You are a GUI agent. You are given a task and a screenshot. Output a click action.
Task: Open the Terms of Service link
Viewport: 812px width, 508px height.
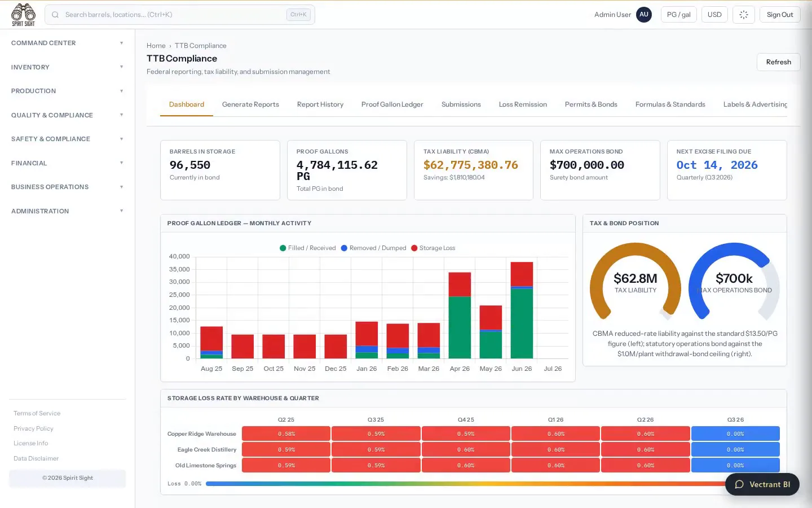pos(37,413)
